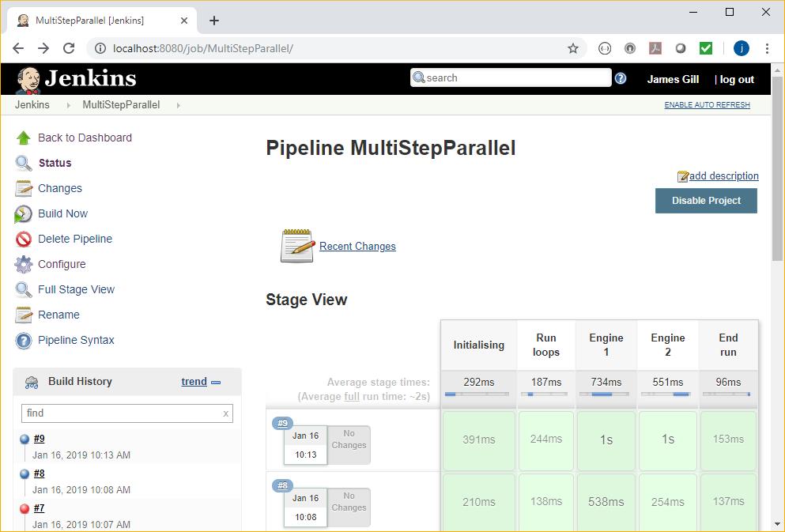
Task: Clear the find field with the x
Action: [x=226, y=413]
